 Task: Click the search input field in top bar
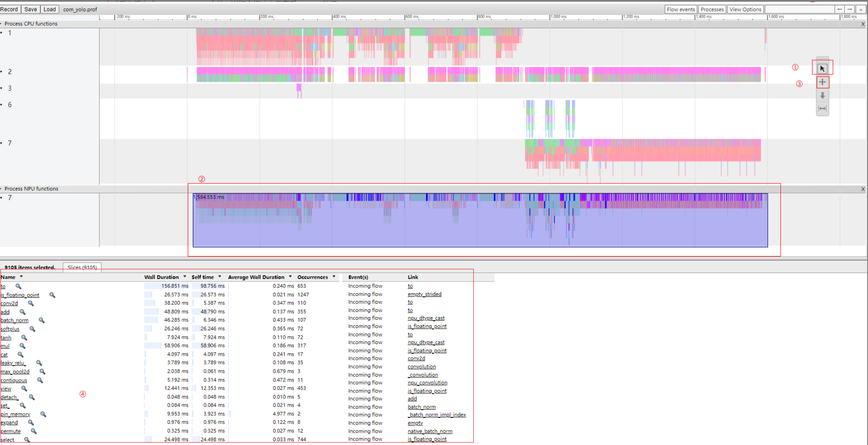coord(800,9)
